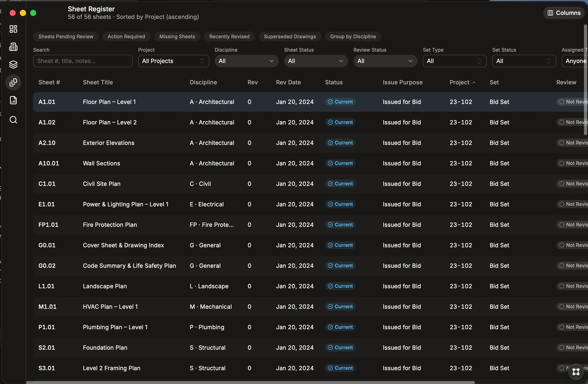Select Code Summary & Life Safety Plan

coord(129,266)
